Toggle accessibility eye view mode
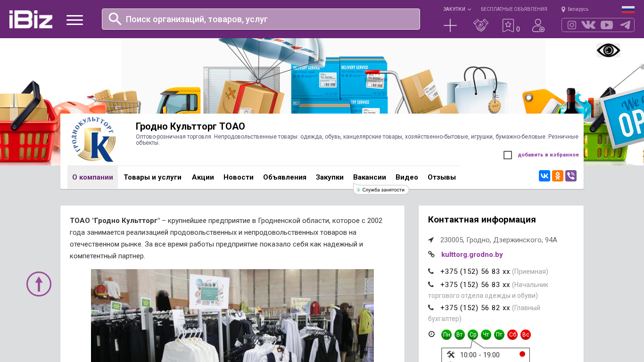 coord(608,50)
